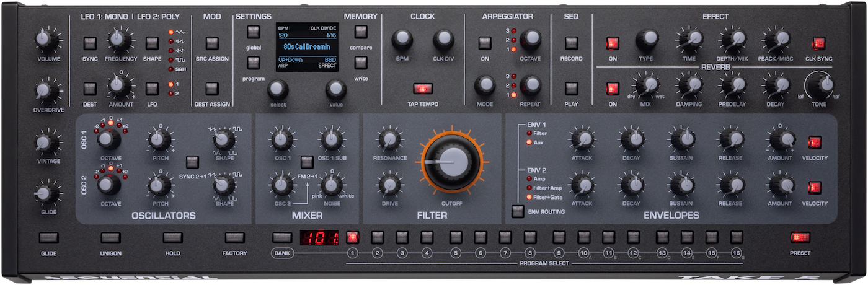
Task: Click the effect FBACK/MISC knob
Action: [x=776, y=40]
